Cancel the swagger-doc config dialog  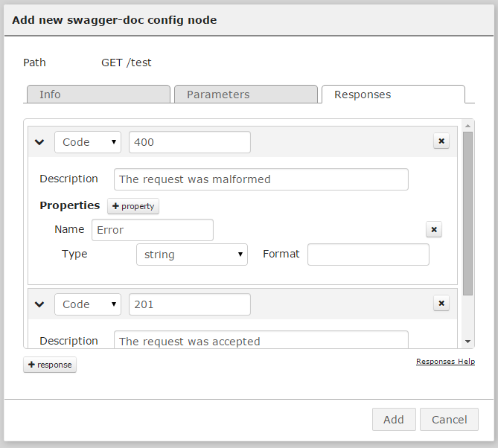(449, 420)
